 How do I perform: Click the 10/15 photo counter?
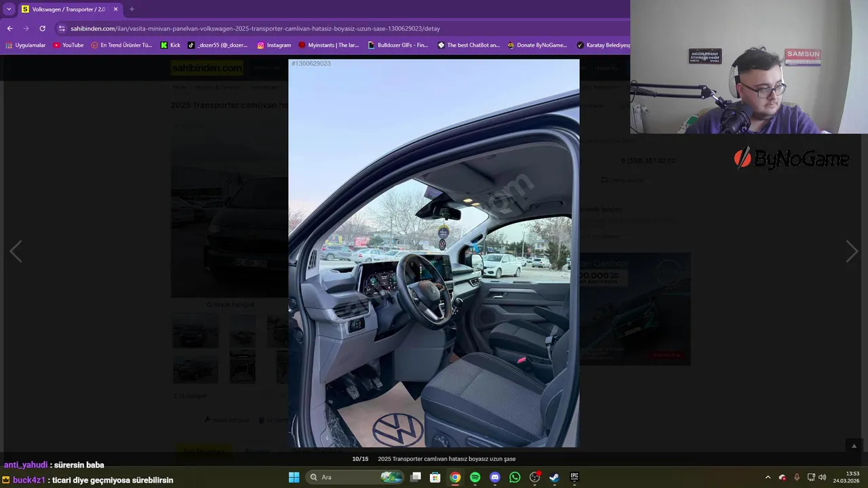(360, 459)
